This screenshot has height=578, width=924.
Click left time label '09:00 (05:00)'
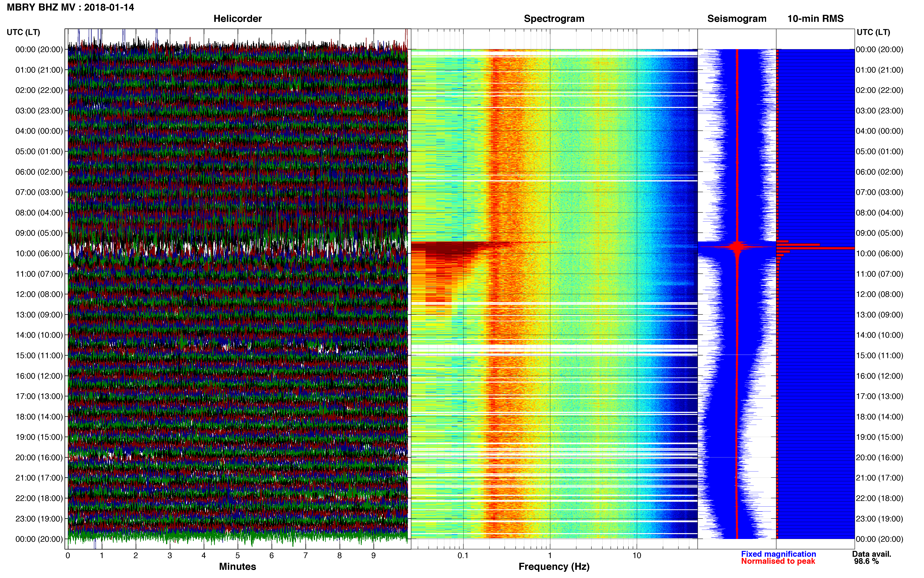[39, 233]
